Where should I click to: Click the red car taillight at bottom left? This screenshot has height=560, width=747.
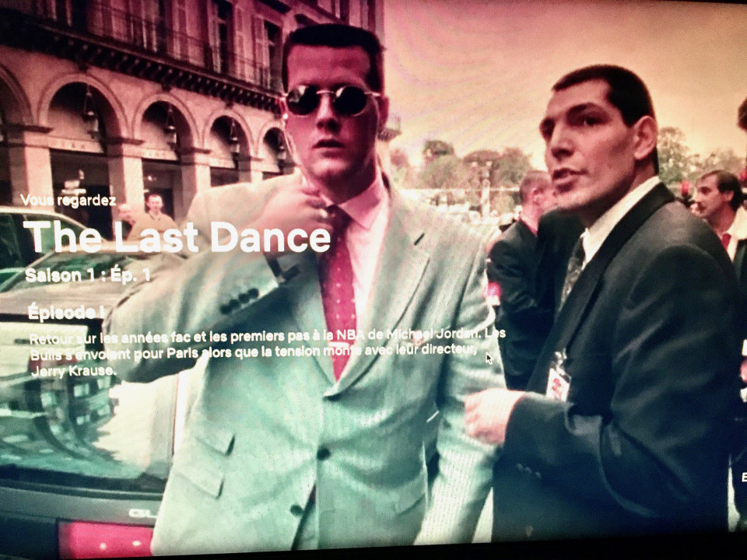pos(105,539)
